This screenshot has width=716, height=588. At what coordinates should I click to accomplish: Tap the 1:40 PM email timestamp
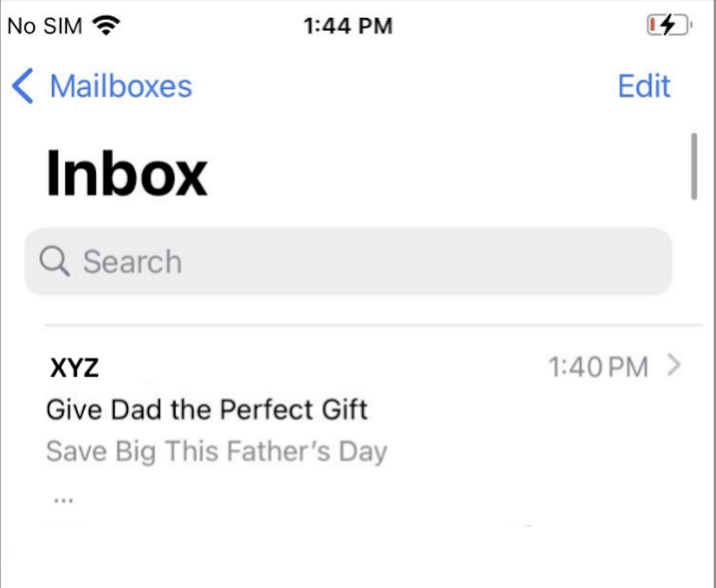click(x=598, y=367)
